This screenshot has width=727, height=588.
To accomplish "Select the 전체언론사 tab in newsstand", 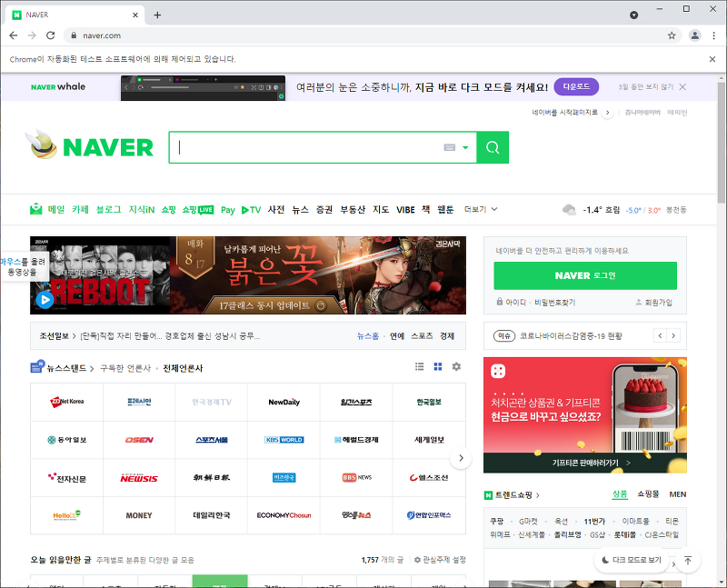I will (x=183, y=368).
